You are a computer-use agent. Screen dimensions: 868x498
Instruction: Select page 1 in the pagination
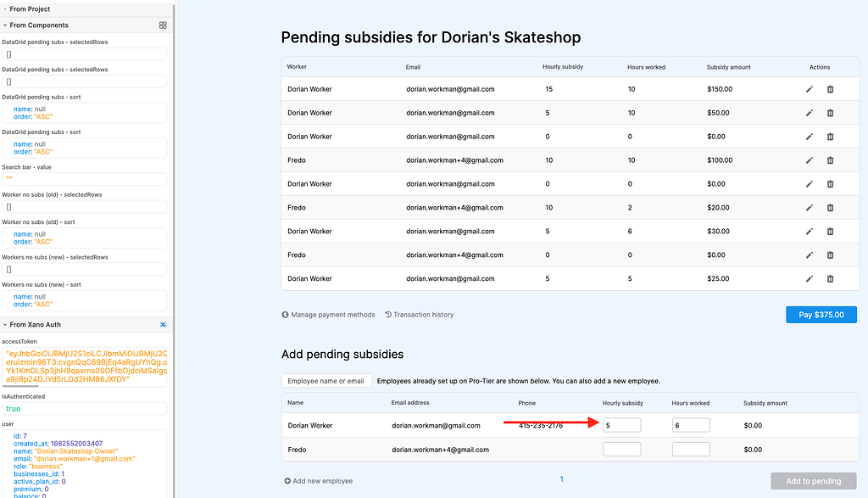tap(561, 478)
